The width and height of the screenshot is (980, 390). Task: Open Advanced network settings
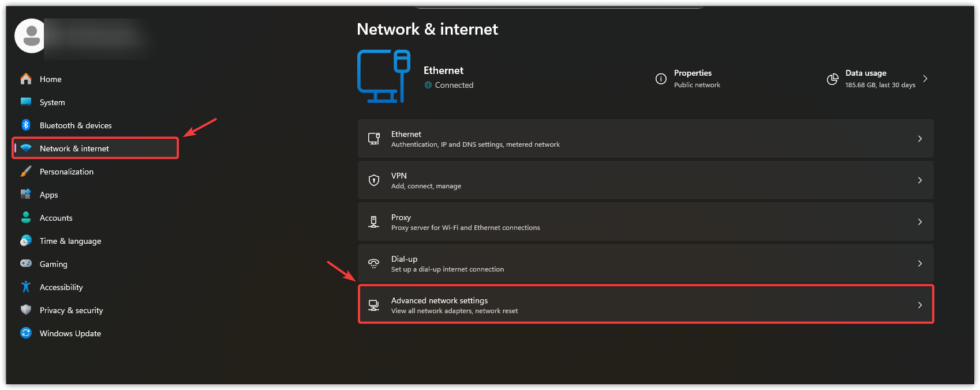645,305
